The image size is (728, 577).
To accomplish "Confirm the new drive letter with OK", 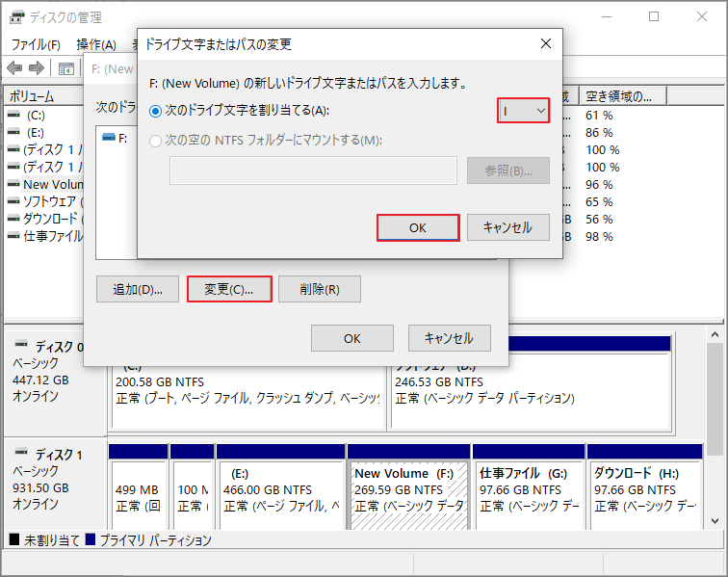I will point(418,227).
